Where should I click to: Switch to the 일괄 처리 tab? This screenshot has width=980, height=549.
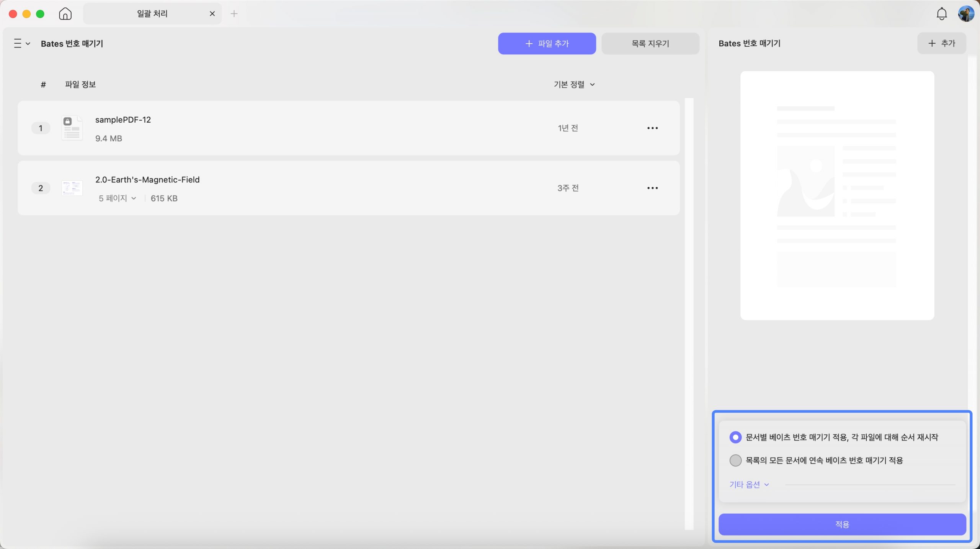[x=152, y=14]
